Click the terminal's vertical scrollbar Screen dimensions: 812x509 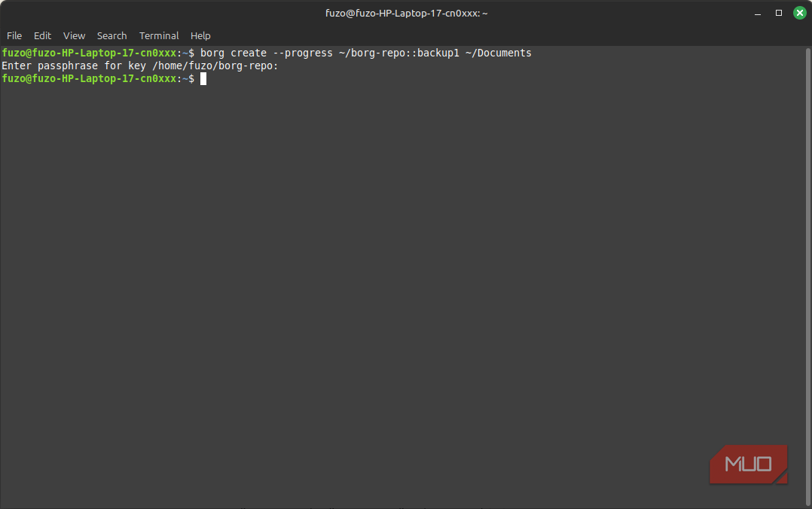pyautogui.click(x=807, y=276)
